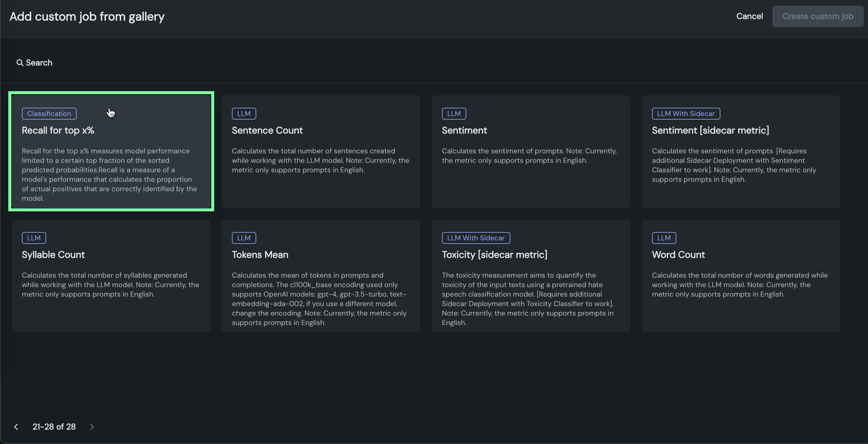Click the search magnifier icon
This screenshot has height=444, width=868.
[20, 63]
